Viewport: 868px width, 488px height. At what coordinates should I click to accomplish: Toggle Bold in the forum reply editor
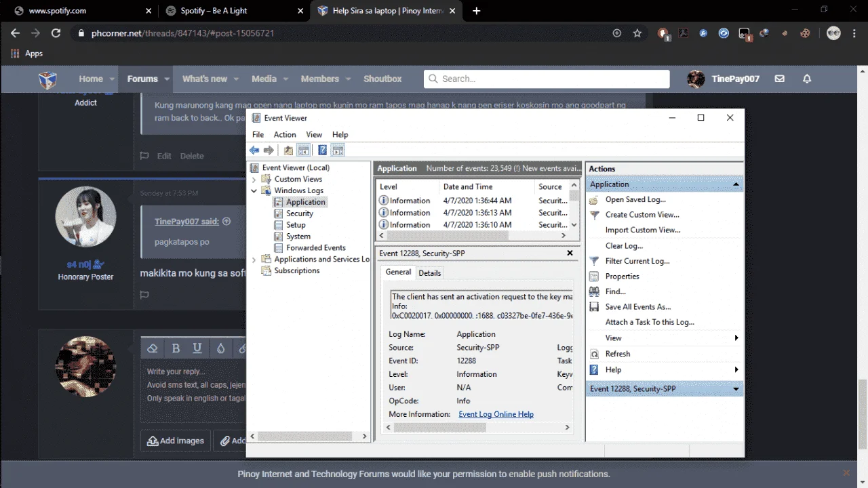[176, 348]
